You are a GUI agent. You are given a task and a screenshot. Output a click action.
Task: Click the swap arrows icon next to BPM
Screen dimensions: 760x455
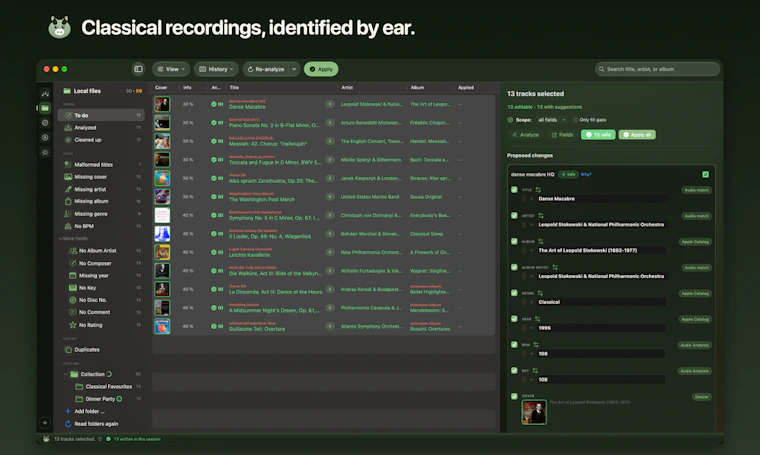[x=536, y=345]
